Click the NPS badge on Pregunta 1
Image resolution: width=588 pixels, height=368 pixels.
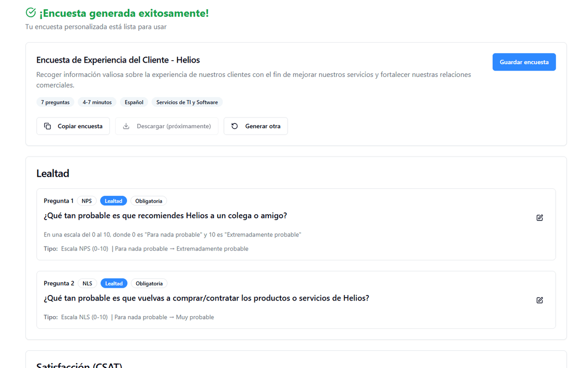pos(87,201)
